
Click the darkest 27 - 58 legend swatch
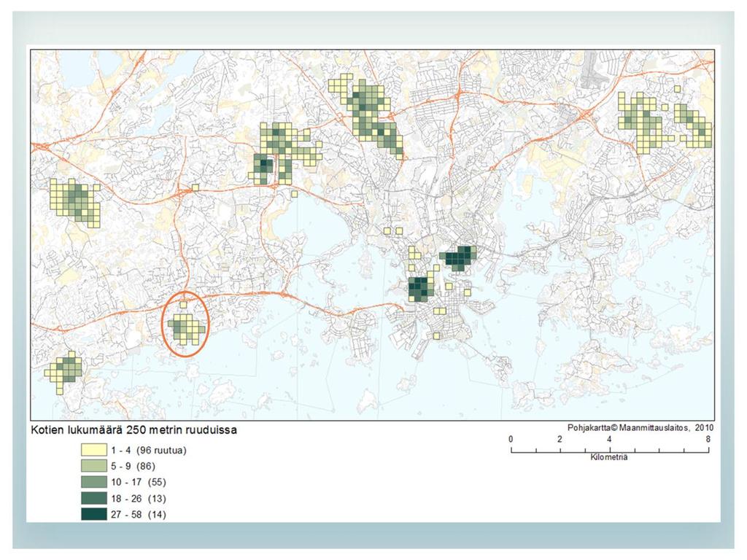point(93,514)
